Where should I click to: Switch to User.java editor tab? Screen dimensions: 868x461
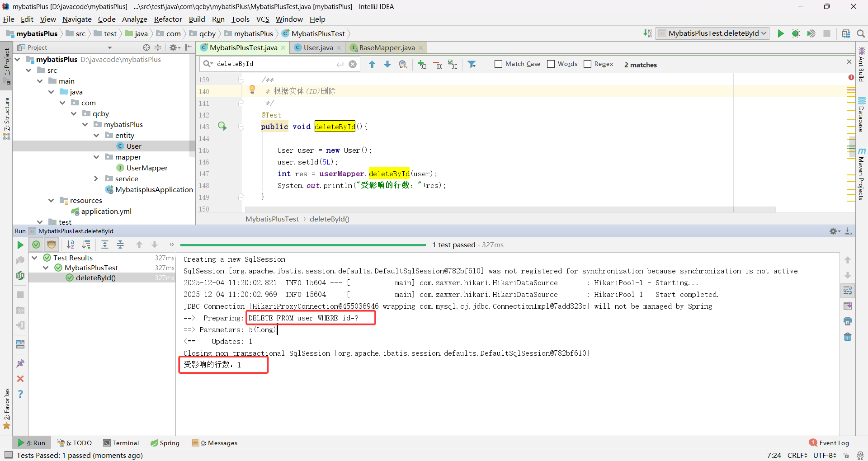[318, 47]
